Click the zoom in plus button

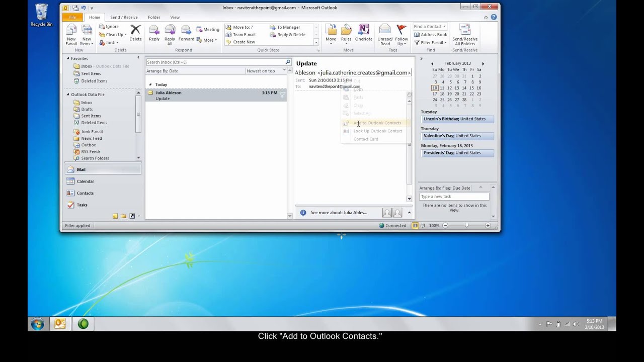(488, 226)
